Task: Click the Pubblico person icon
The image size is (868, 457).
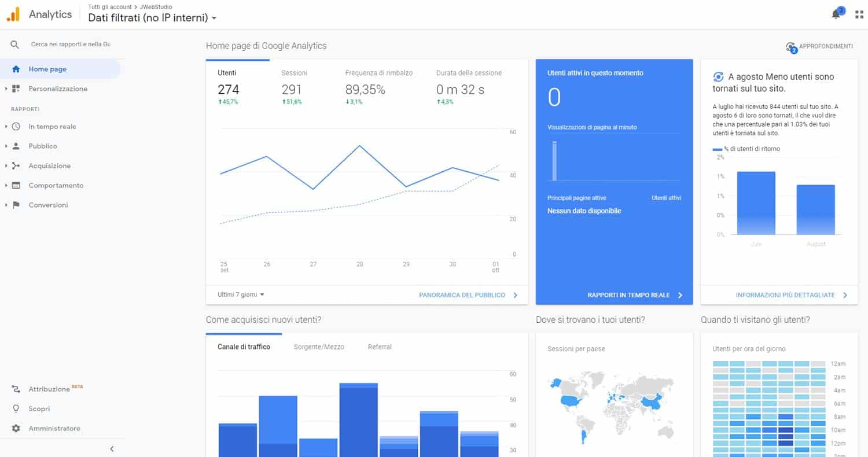Action: (16, 146)
